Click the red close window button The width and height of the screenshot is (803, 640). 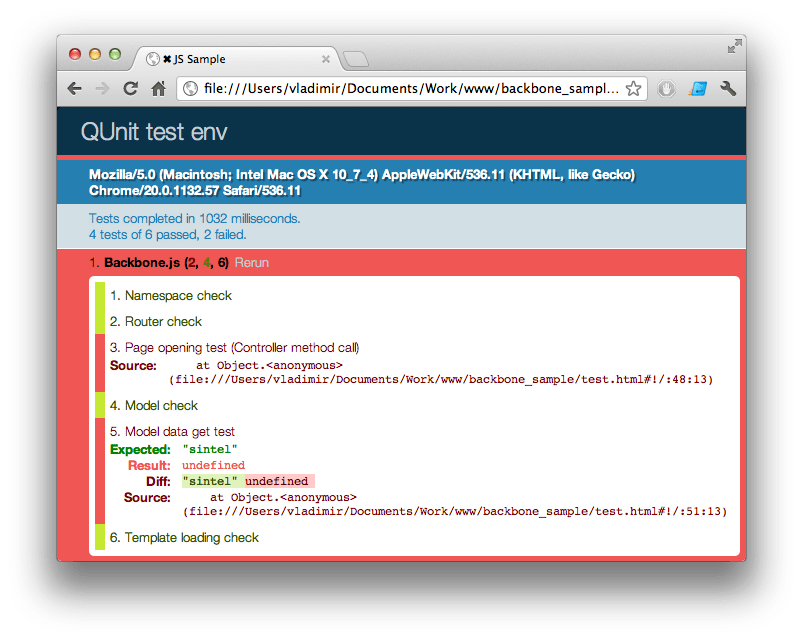point(75,54)
